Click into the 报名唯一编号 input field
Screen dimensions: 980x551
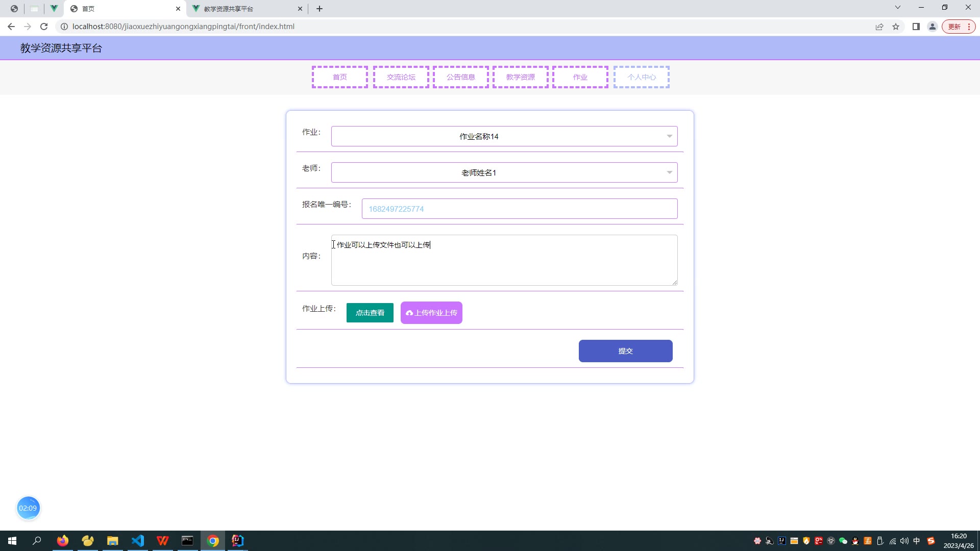[x=519, y=209]
